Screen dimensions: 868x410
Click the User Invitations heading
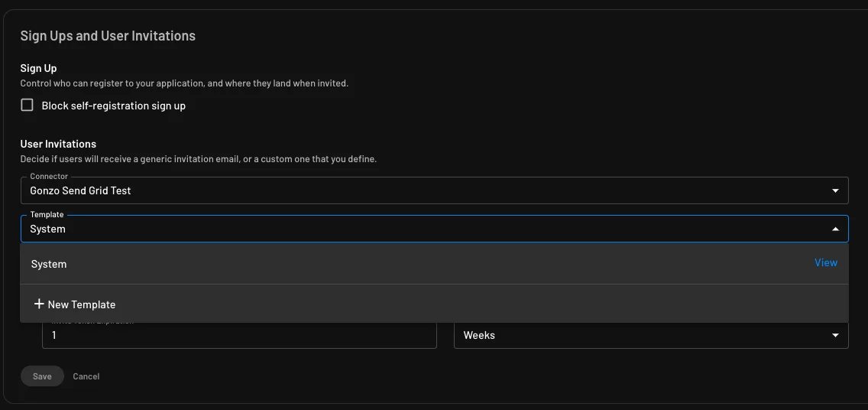point(58,144)
